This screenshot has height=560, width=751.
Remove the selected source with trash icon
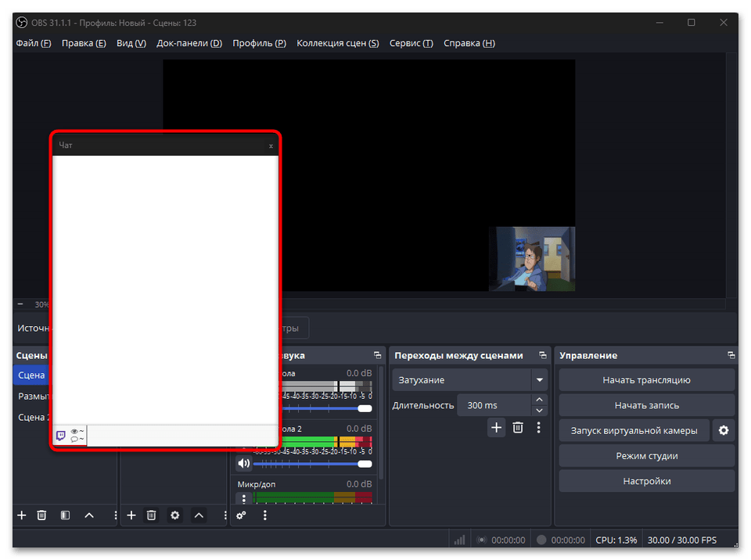click(x=151, y=515)
